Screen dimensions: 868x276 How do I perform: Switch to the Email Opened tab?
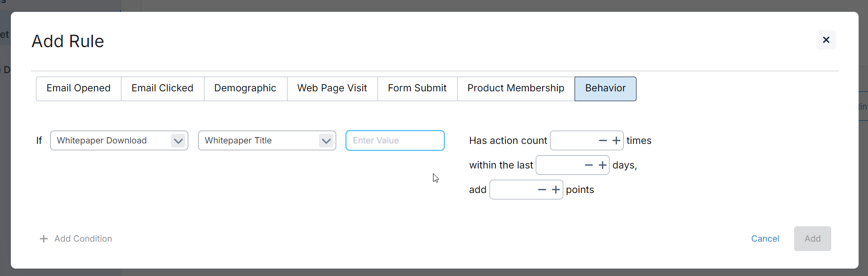(x=79, y=88)
